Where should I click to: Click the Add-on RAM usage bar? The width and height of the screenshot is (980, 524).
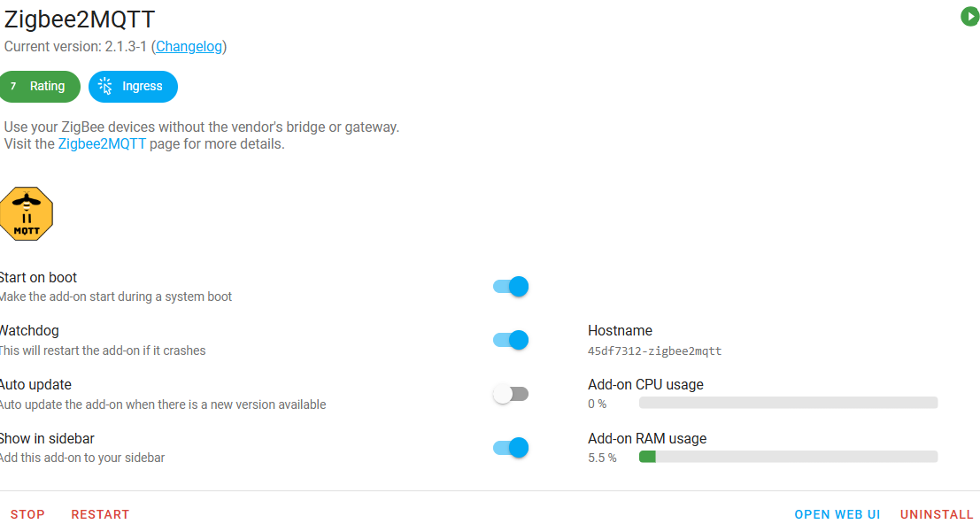coord(788,457)
